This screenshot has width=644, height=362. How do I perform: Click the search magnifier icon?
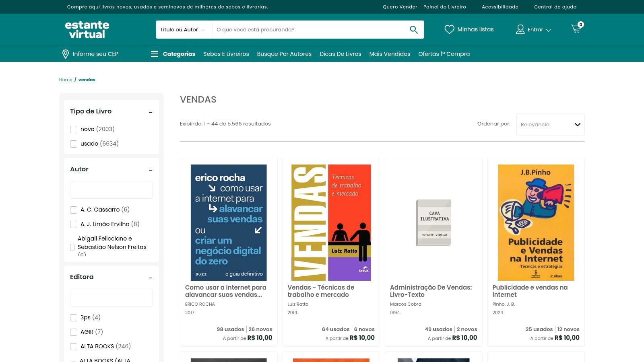[413, 29]
